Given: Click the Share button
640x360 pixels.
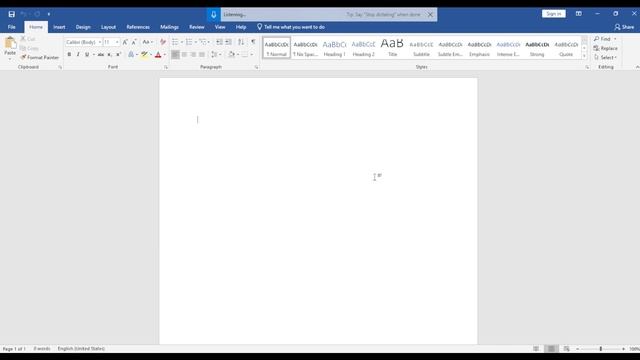Looking at the screenshot, I should (x=624, y=27).
